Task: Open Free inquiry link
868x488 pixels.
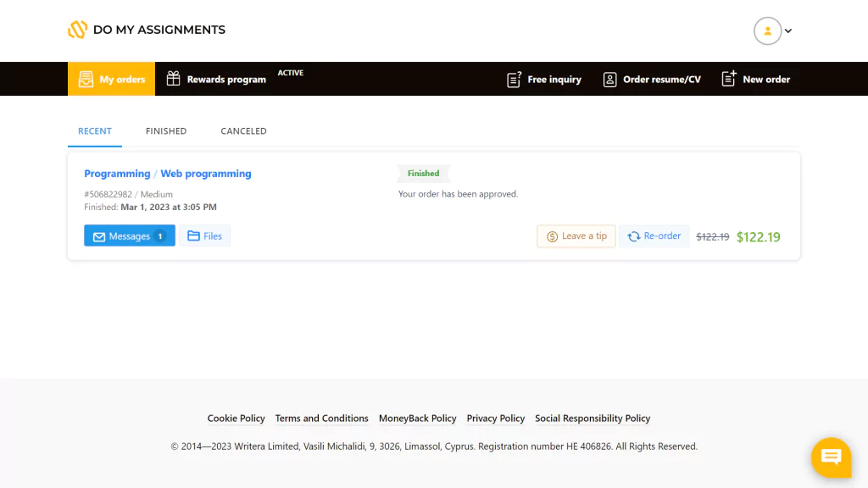Action: (554, 80)
